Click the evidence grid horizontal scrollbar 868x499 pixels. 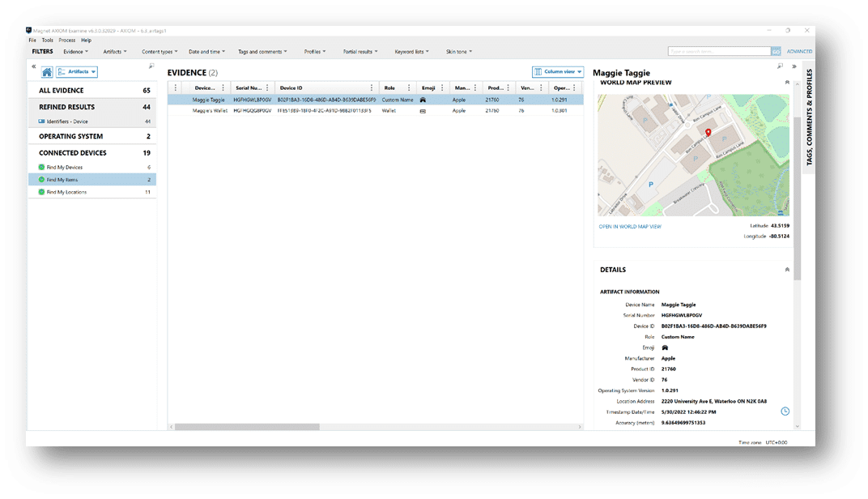[x=248, y=427]
